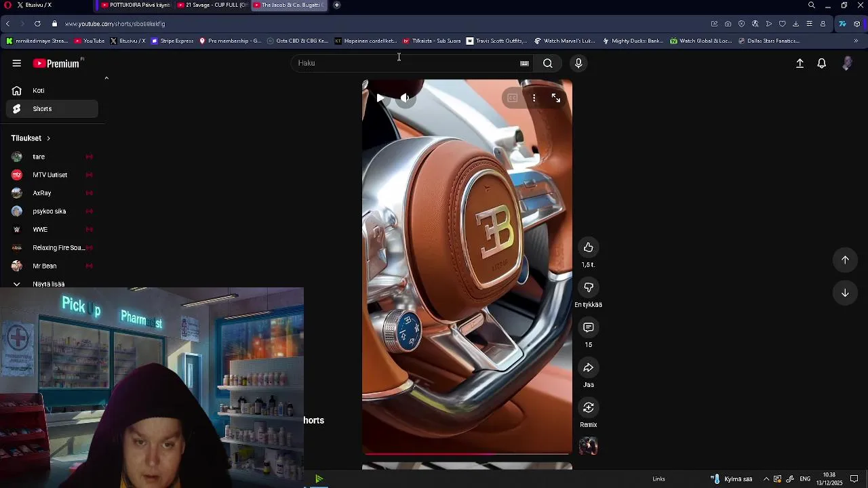Open a new browser tab
The width and height of the screenshot is (868, 488).
pyautogui.click(x=337, y=5)
